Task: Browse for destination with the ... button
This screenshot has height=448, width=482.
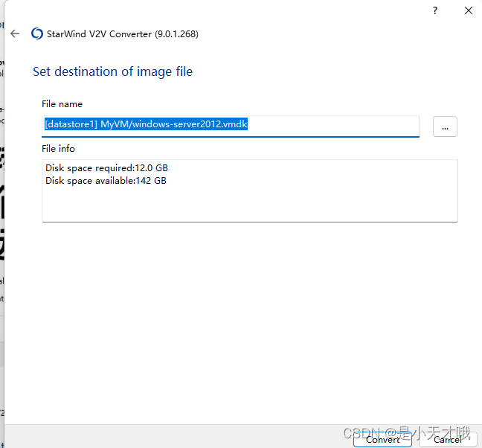Action: tap(445, 127)
